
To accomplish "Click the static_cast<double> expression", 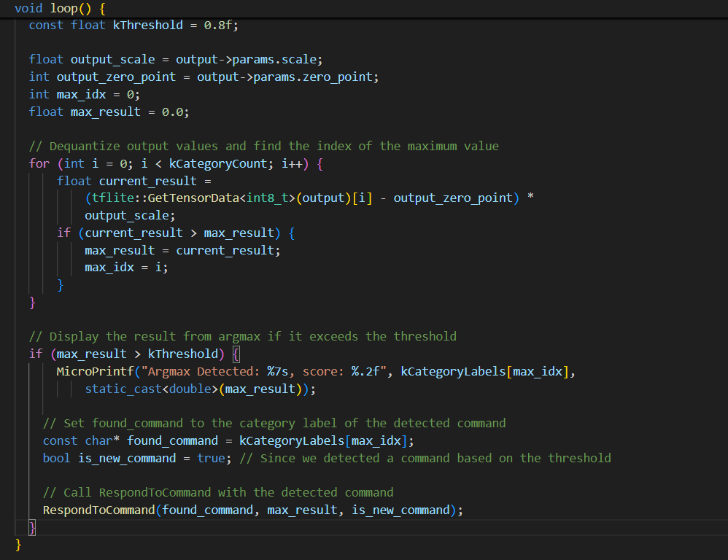I will 151,389.
